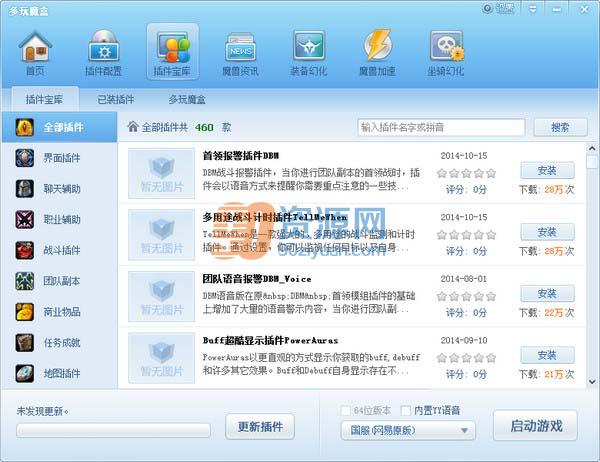
Task: Open 魔兽资讯 news section
Action: tap(240, 54)
